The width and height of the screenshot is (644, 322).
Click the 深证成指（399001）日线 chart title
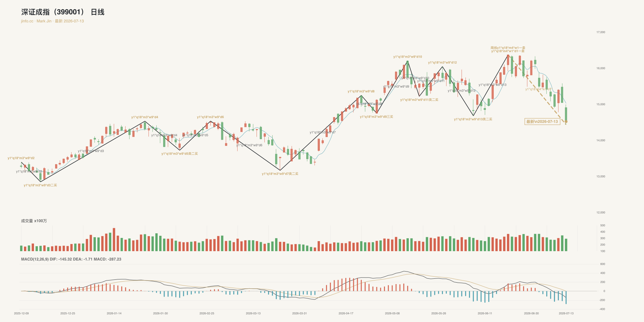(x=63, y=12)
